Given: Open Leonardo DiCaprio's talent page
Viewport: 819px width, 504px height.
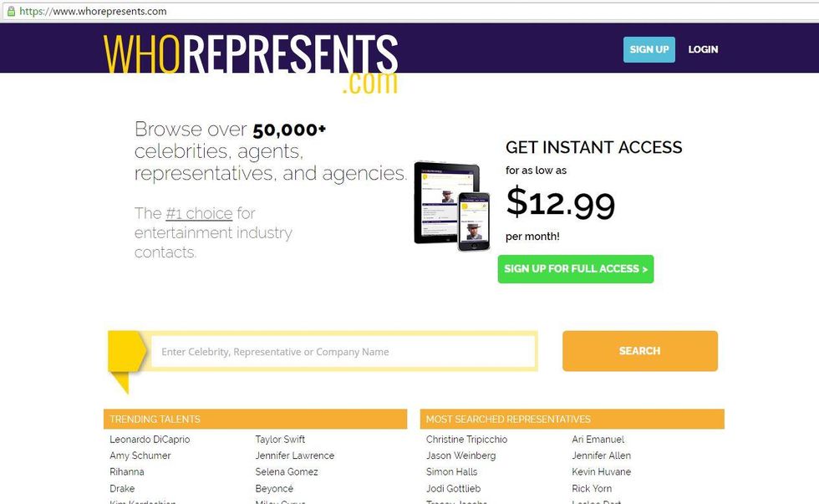Looking at the screenshot, I should [150, 440].
